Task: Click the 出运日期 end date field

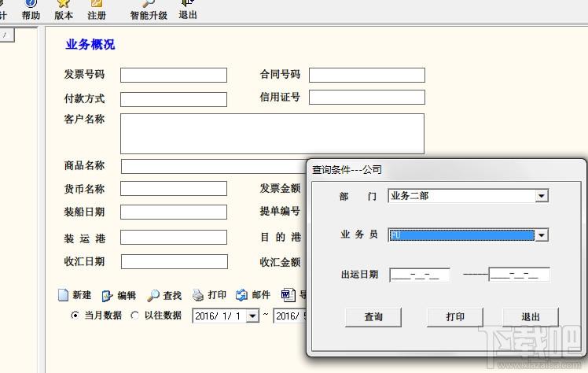Action: coord(520,275)
